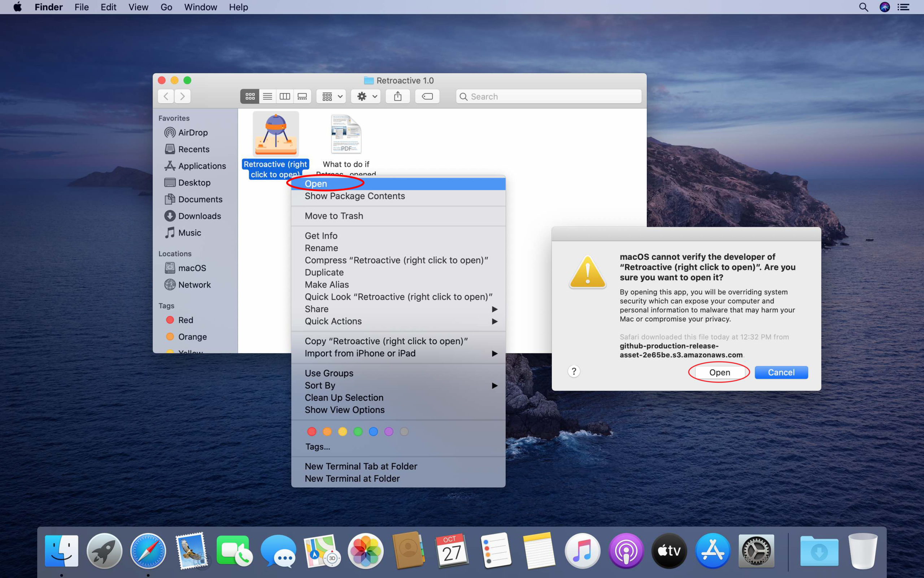Launch Launchpad rocket icon in Dock

(105, 551)
